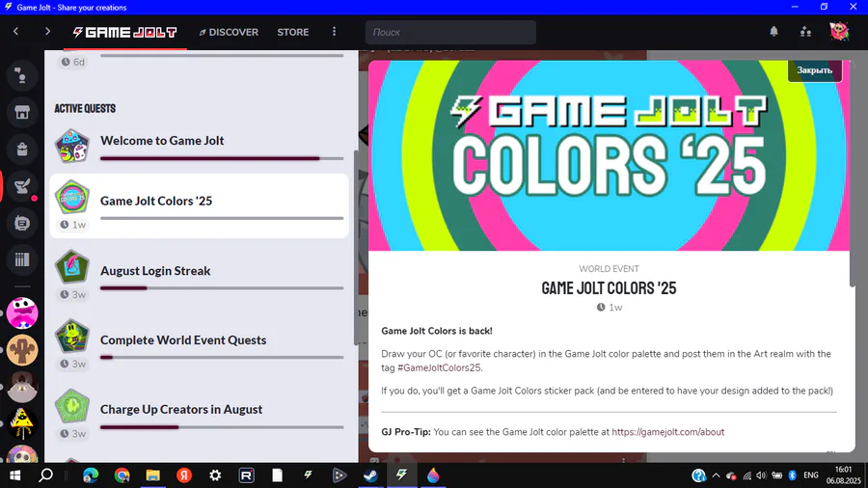Select the August Login Streak quest
The width and height of the screenshot is (868, 488).
pos(200,276)
